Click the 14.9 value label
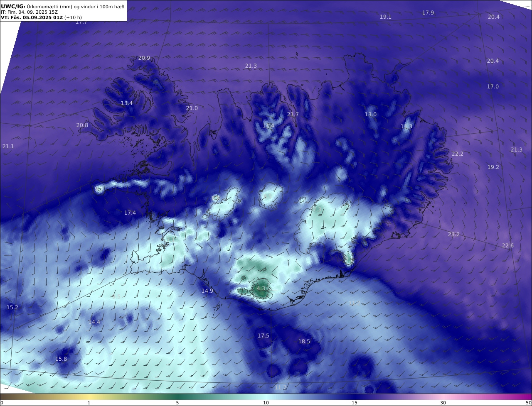The image size is (532, 406). (207, 291)
